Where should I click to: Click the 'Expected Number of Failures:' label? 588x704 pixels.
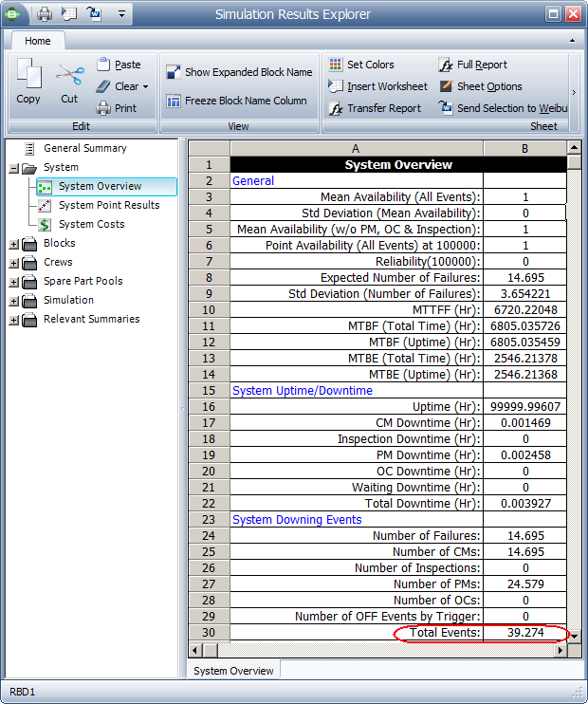(x=400, y=278)
